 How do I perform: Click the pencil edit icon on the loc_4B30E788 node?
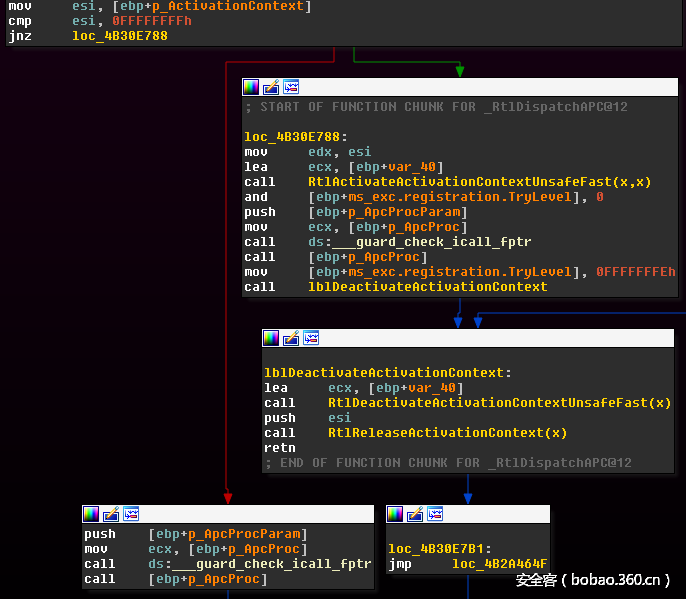click(271, 87)
